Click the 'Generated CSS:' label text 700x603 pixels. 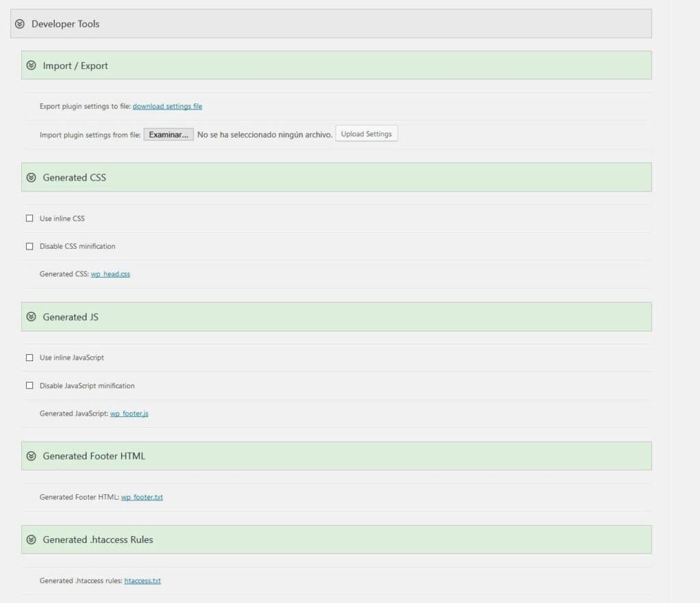[64, 274]
